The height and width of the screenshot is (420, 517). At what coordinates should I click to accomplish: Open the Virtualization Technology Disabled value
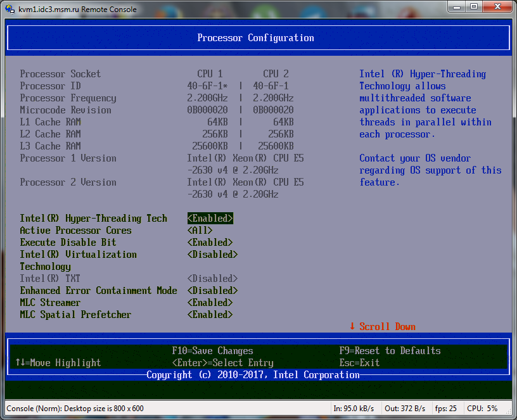[212, 255]
